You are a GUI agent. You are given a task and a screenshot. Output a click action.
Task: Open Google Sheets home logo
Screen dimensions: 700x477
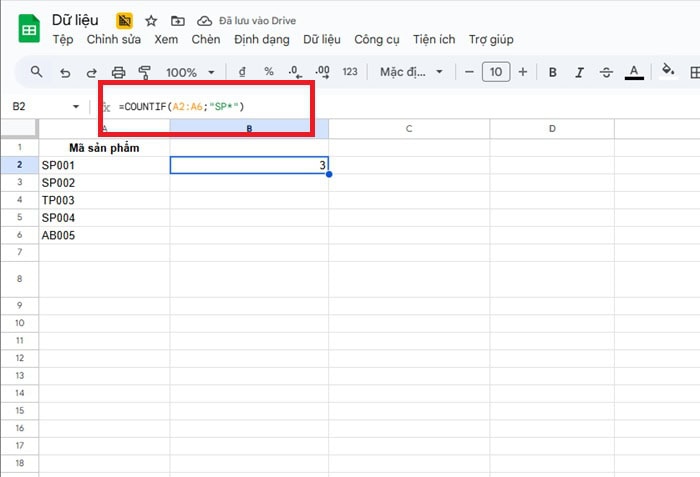tap(28, 29)
